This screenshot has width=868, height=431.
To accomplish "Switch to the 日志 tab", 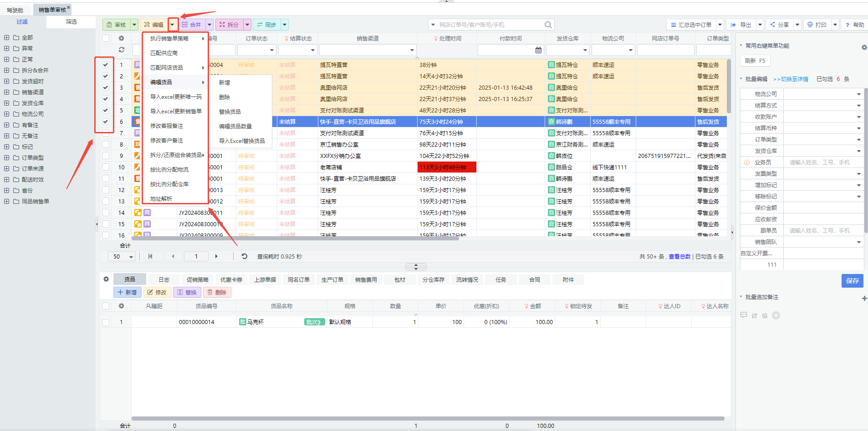I will point(164,279).
